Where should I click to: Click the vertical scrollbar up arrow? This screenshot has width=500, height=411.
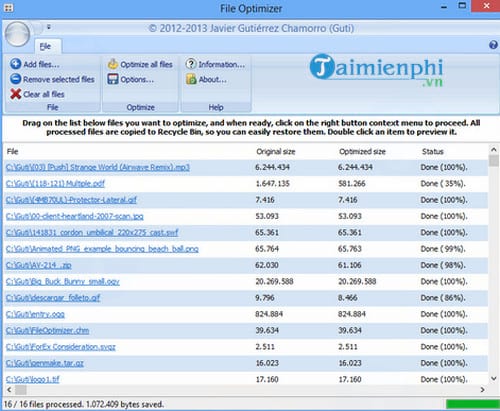tap(494, 150)
